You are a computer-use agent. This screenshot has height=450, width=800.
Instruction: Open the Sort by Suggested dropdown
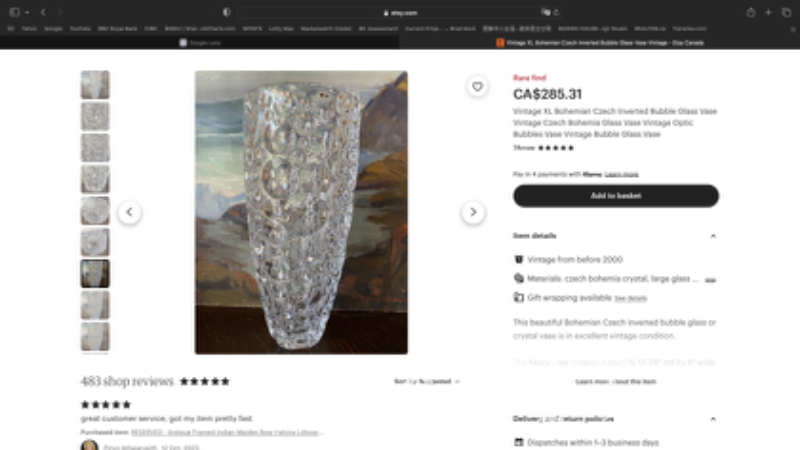[427, 381]
